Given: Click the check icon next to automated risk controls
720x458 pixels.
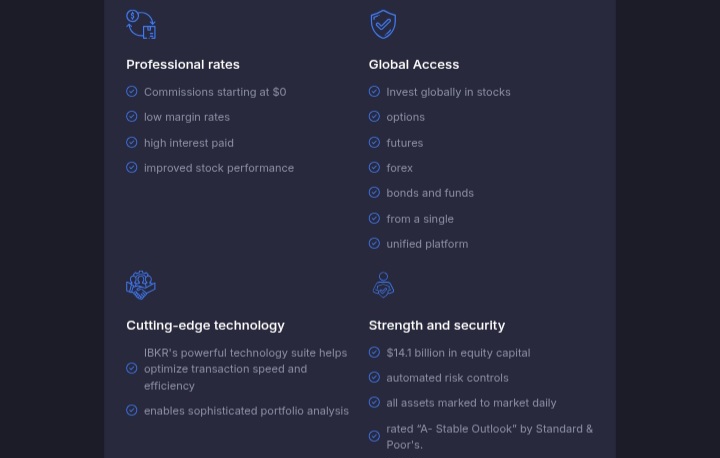Looking at the screenshot, I should (x=374, y=378).
